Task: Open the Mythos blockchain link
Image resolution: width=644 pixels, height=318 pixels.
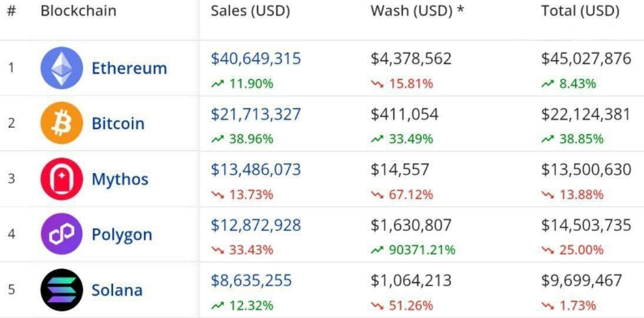Action: pyautogui.click(x=120, y=180)
